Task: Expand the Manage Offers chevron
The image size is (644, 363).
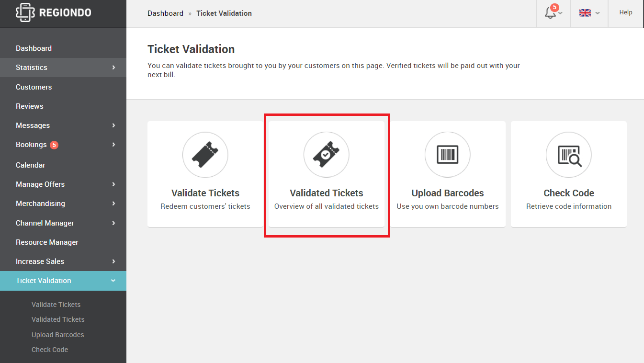Action: [113, 184]
